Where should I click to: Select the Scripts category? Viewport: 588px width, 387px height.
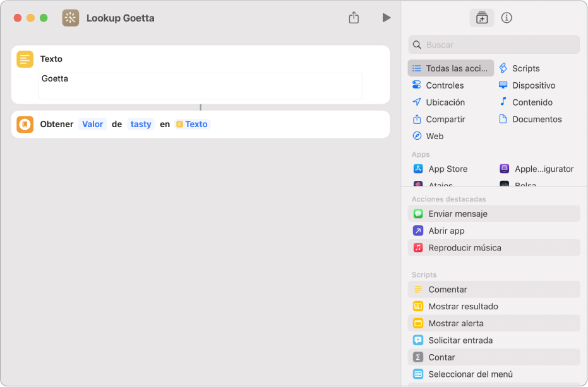(525, 68)
